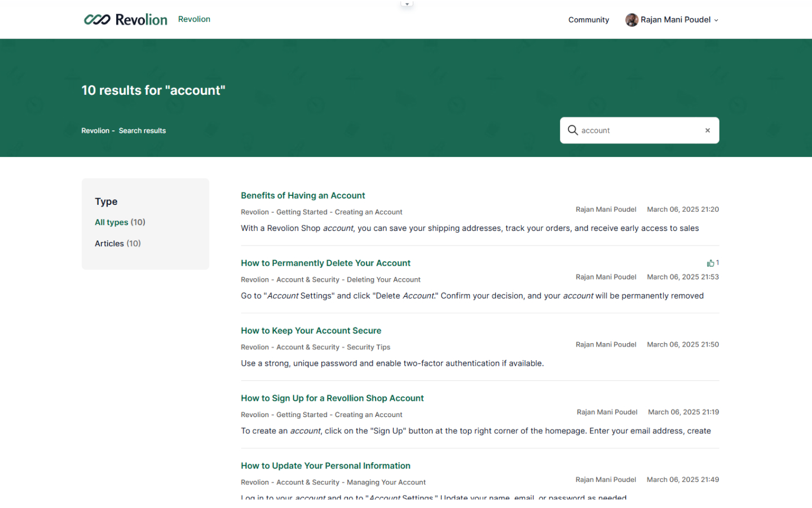This screenshot has width=812, height=508.
Task: Click the search magnifier icon
Action: point(572,130)
